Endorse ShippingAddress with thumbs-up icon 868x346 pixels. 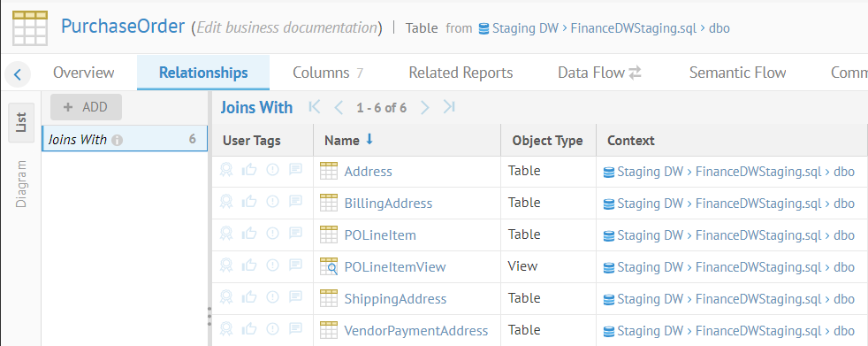(249, 297)
